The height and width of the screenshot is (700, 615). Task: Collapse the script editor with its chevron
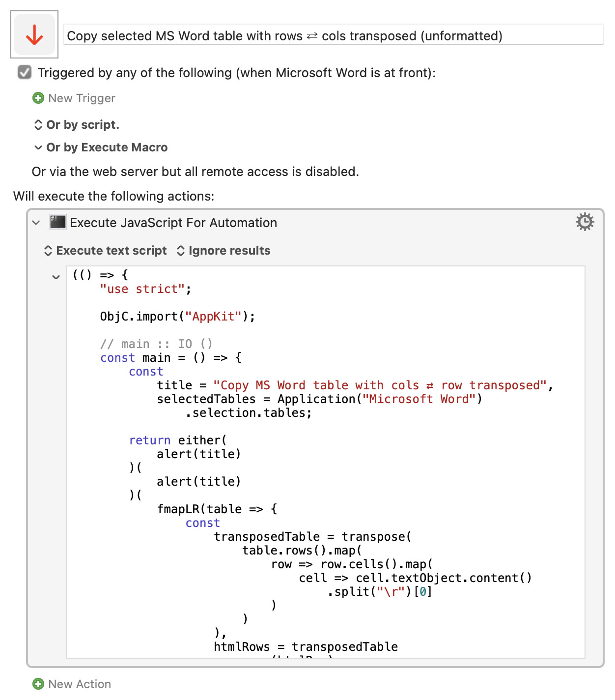pyautogui.click(x=56, y=277)
